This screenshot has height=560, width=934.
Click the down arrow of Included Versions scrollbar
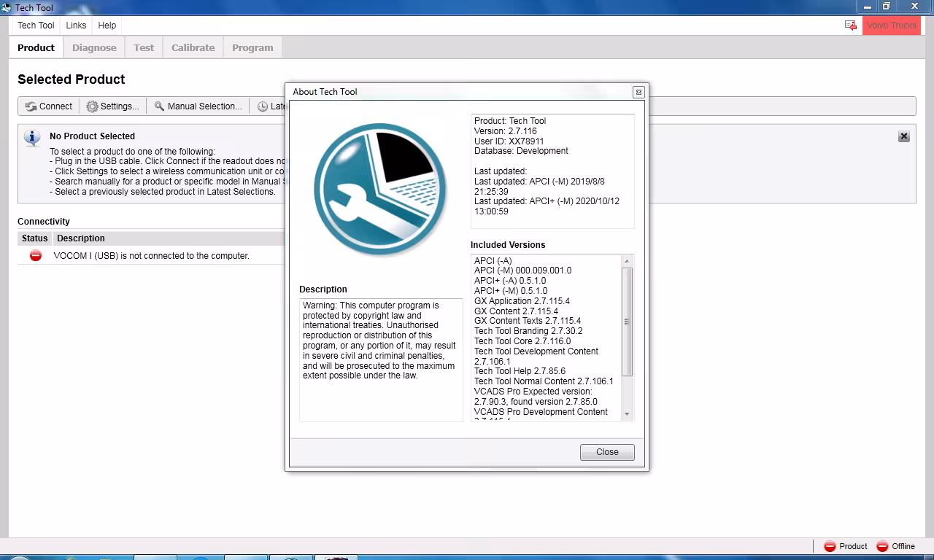click(x=627, y=413)
